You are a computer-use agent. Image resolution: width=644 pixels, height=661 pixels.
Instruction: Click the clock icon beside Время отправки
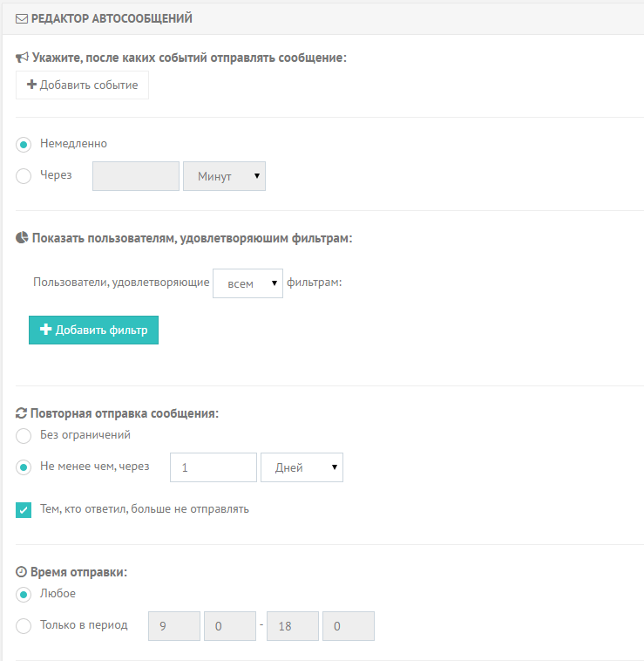coord(21,572)
